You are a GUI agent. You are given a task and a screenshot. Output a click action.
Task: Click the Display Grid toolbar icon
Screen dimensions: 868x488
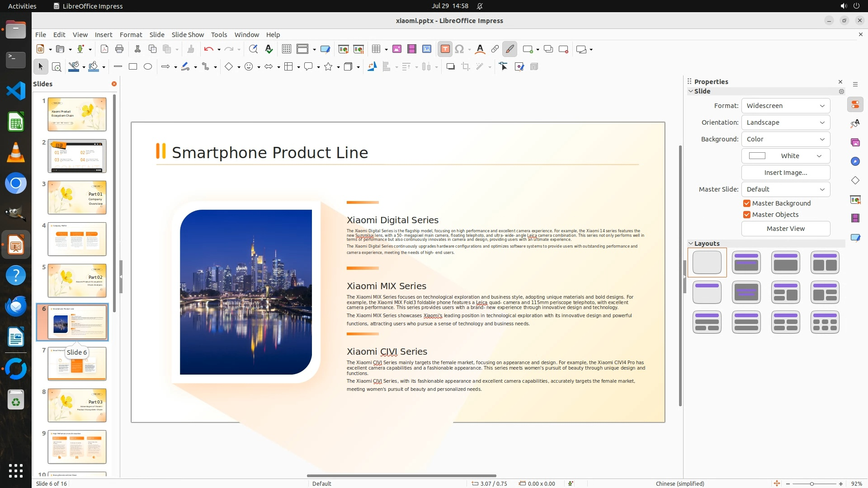coord(286,49)
